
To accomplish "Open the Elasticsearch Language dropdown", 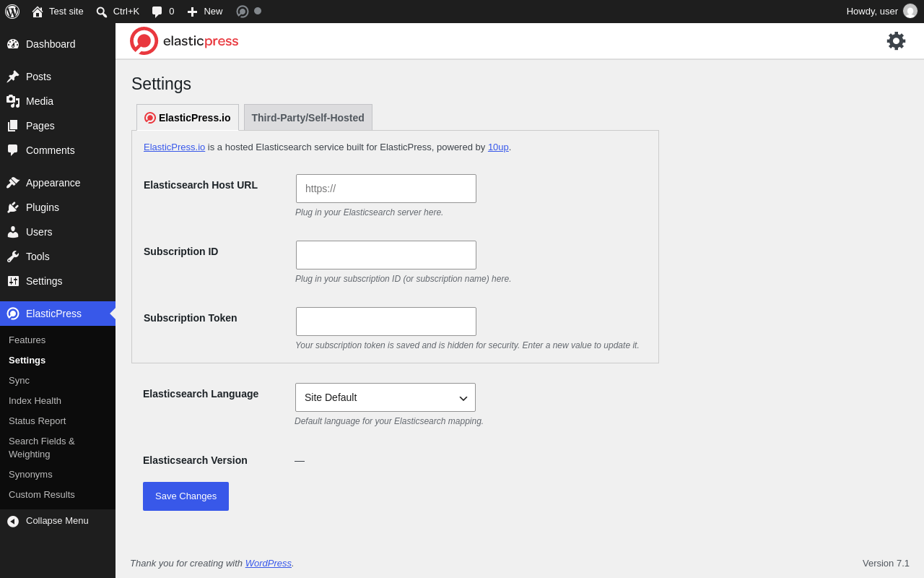I will (385, 397).
